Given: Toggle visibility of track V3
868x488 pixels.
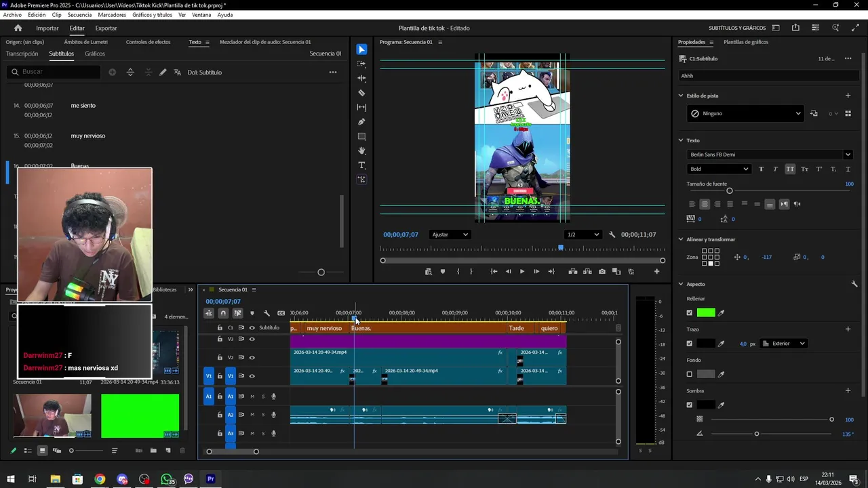Looking at the screenshot, I should [x=252, y=339].
